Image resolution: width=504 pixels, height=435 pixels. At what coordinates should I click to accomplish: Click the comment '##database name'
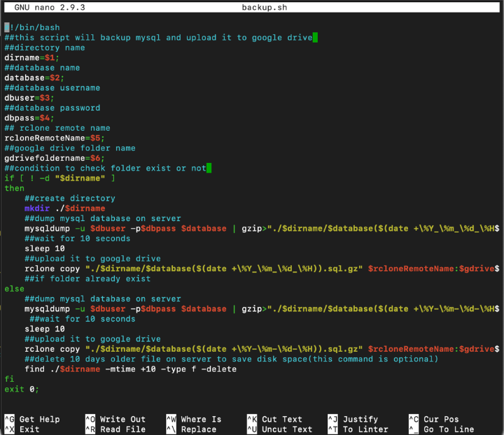(42, 68)
